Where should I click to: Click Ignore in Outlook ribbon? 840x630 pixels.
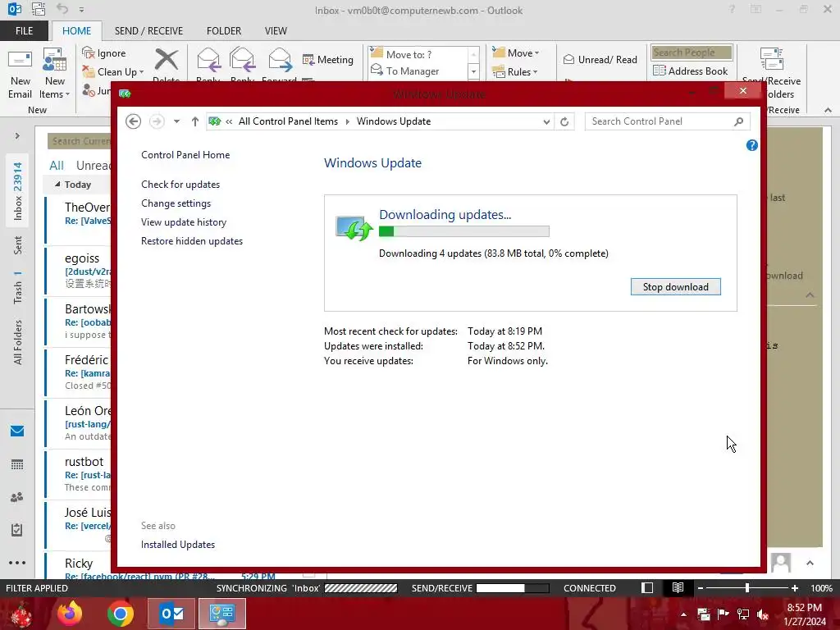[104, 53]
